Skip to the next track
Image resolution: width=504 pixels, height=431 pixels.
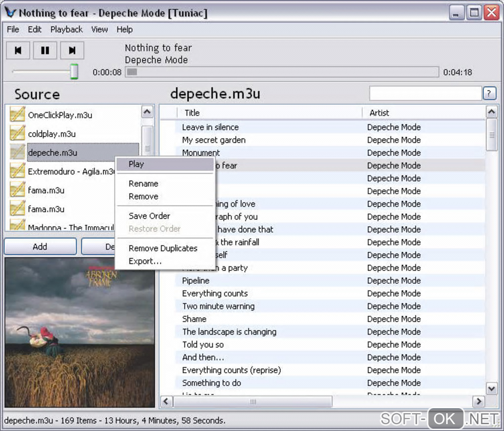click(x=72, y=50)
